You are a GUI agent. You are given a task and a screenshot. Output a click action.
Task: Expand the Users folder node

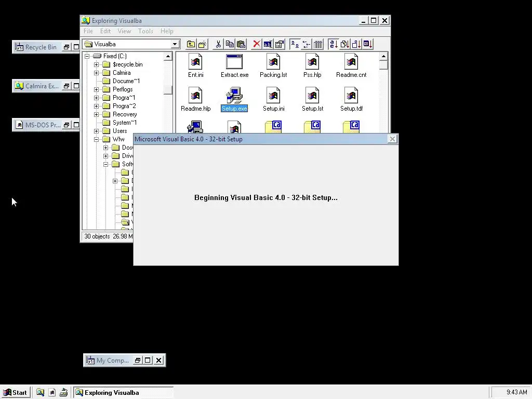(x=96, y=131)
